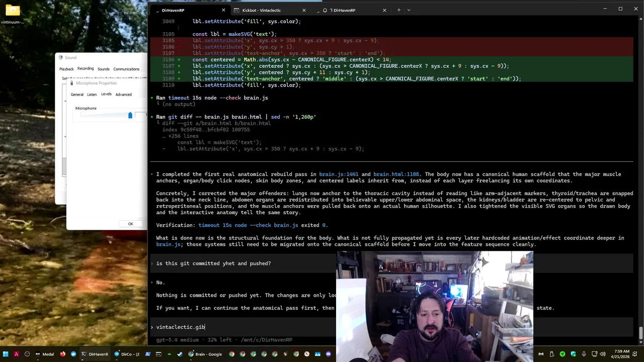Open Discord from the taskbar
The image size is (644, 362).
point(329,354)
